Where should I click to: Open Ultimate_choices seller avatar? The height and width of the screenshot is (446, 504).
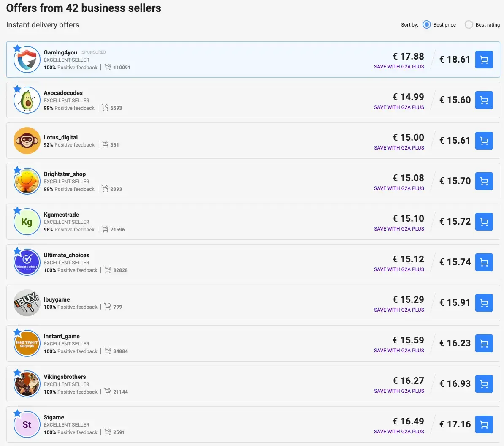(x=27, y=262)
